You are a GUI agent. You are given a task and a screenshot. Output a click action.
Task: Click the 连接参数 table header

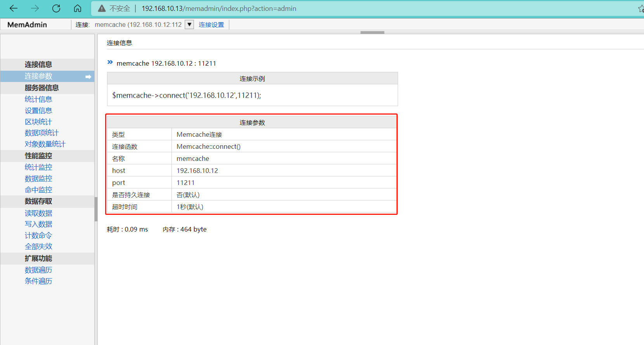pos(253,122)
